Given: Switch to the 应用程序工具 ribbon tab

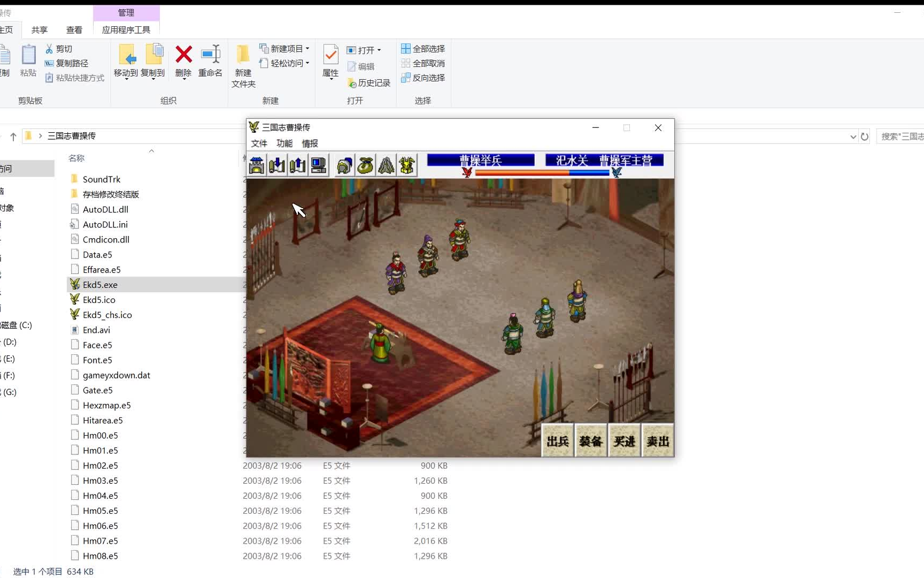Looking at the screenshot, I should [126, 30].
